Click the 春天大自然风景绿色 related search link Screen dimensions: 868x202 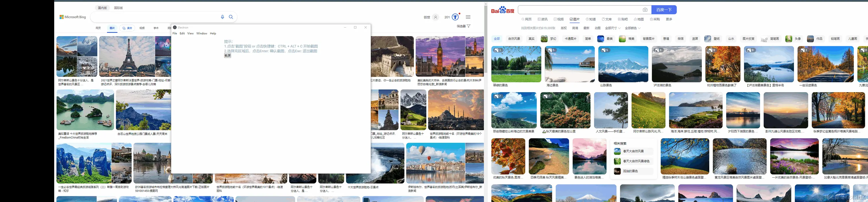[633, 161]
